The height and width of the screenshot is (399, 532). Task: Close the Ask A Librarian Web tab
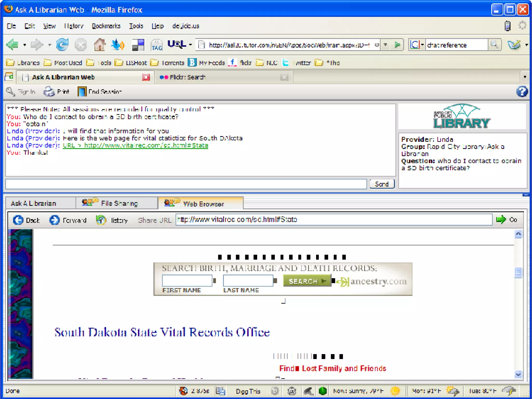tap(146, 77)
